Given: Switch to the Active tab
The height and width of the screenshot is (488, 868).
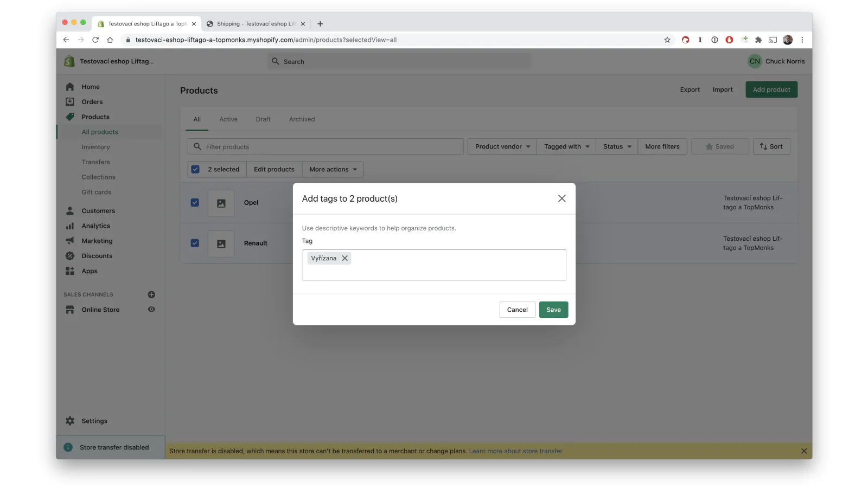Looking at the screenshot, I should coord(228,119).
